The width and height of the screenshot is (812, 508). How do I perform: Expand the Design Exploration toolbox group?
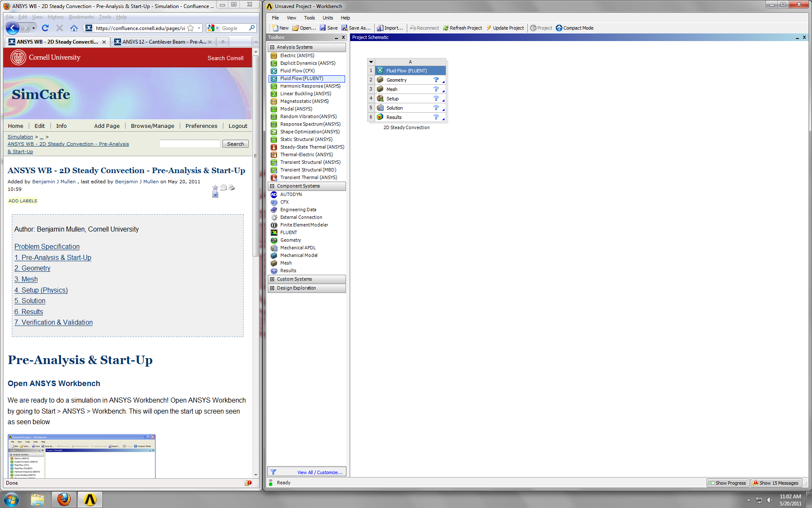pyautogui.click(x=272, y=288)
